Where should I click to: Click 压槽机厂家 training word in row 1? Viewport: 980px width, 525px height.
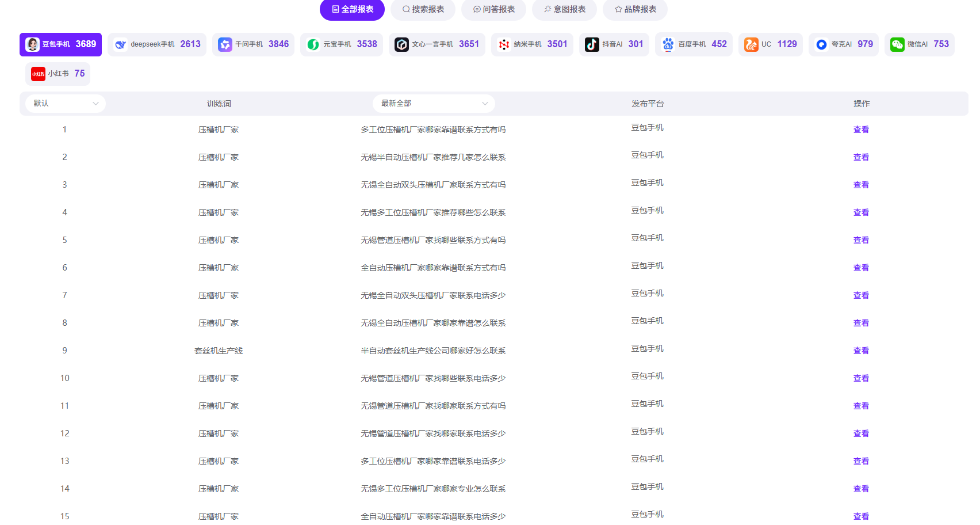219,130
